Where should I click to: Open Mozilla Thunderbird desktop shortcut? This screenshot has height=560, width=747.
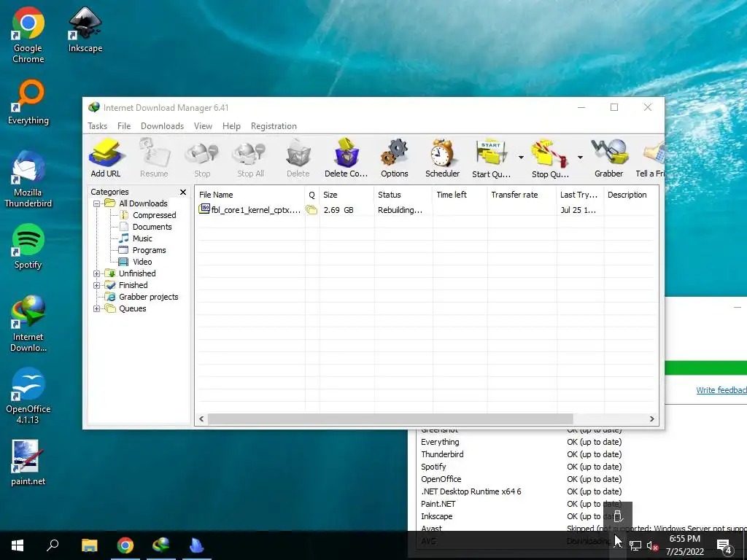(28, 179)
